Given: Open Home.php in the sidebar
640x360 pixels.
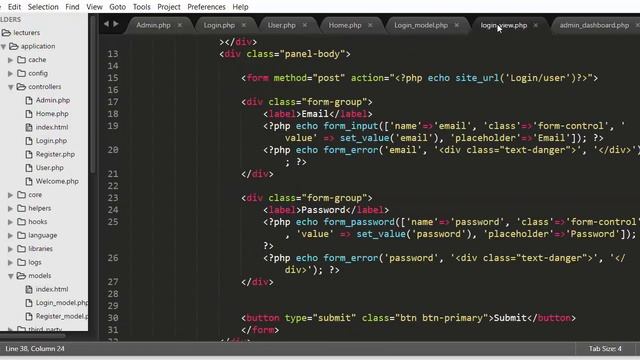Looking at the screenshot, I should point(52,114).
